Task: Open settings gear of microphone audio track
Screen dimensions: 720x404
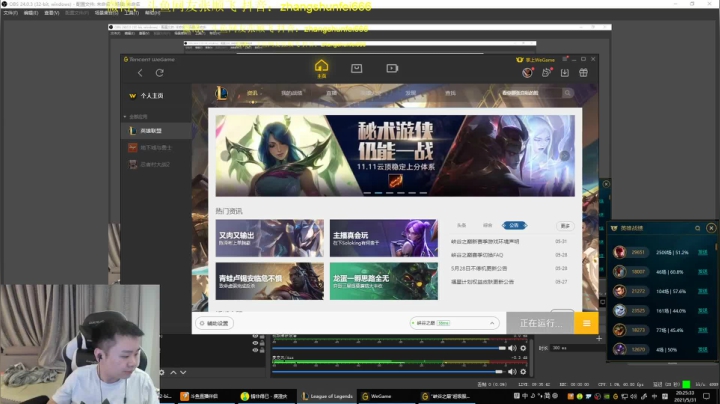Action: pos(523,371)
